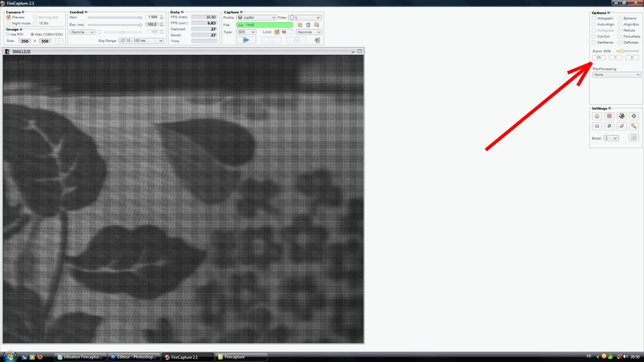The height and width of the screenshot is (362, 644).
Task: Enable the Histogram option
Action: pos(594,19)
